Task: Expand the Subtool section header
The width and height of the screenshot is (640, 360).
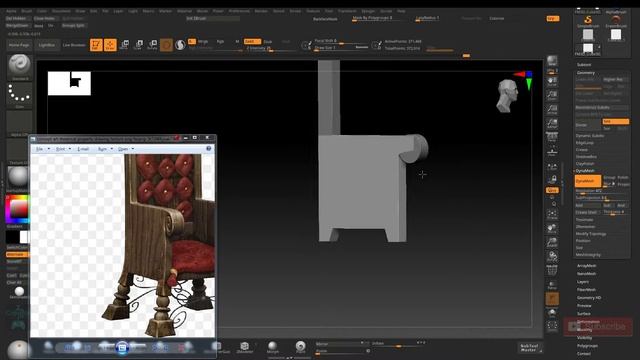Action: 584,64
